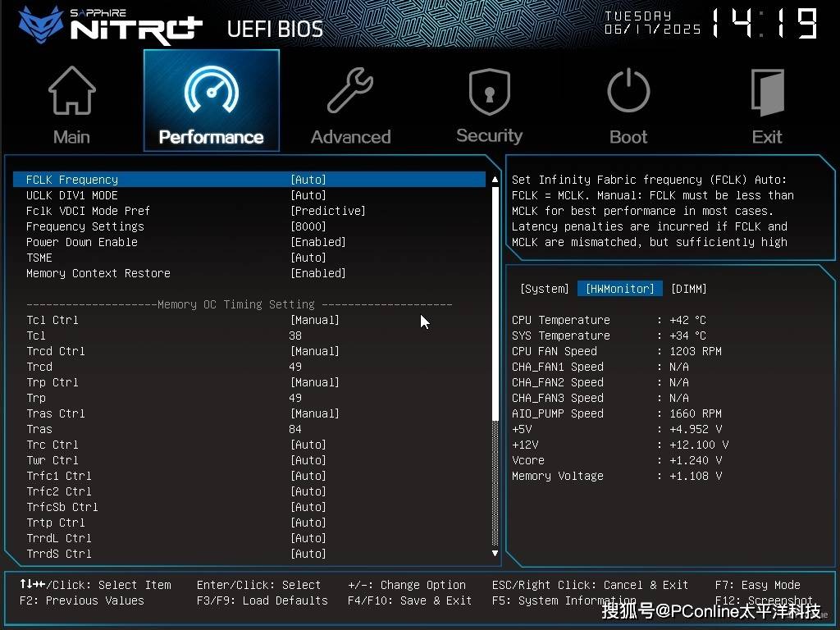Screen dimensions: 840x630
Task: Click the Exit door icon
Action: coord(767,92)
